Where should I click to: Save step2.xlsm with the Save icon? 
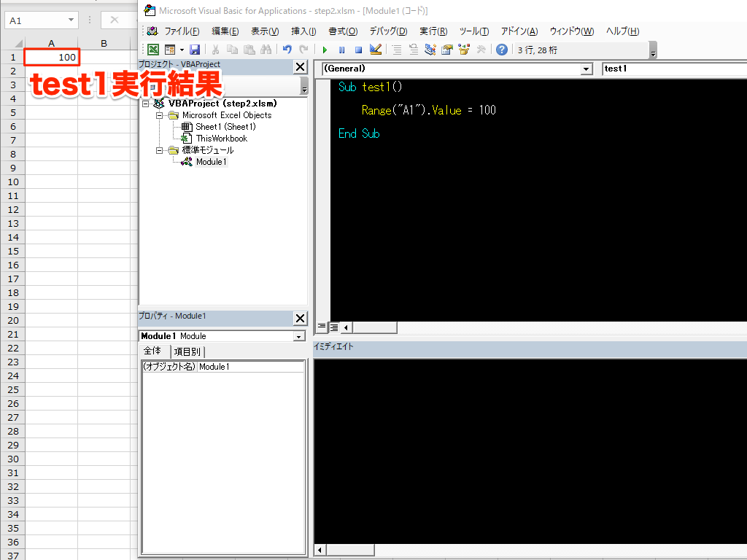click(x=195, y=49)
